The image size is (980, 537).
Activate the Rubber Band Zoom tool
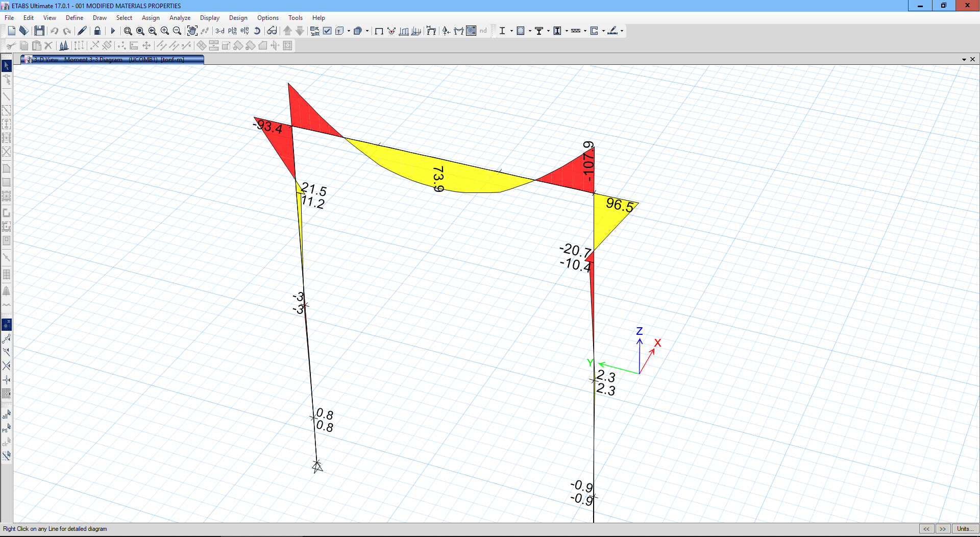coord(128,31)
